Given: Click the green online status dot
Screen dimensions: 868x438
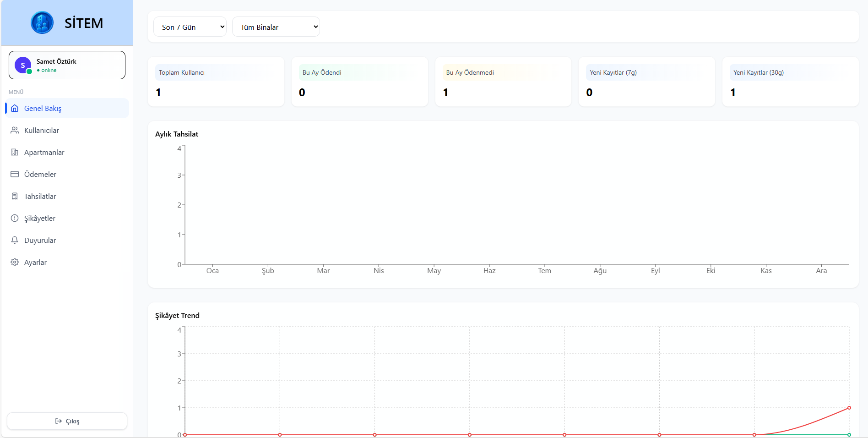Looking at the screenshot, I should [29, 71].
